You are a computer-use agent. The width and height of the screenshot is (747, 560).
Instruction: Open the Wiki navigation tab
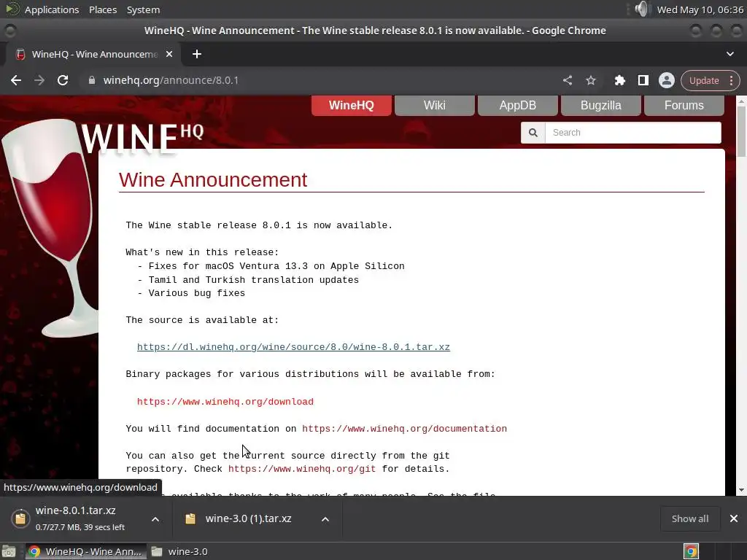tap(435, 105)
